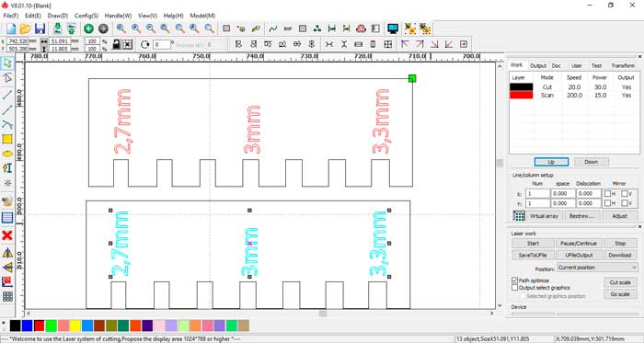The width and height of the screenshot is (644, 343).
Task: Click the Export file icon
Action: tap(72, 29)
